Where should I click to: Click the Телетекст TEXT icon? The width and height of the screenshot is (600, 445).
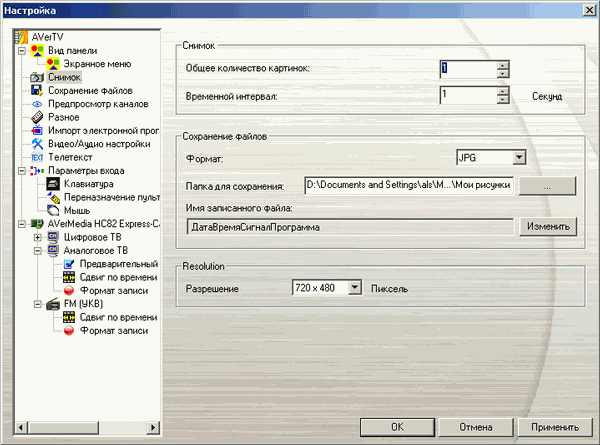tap(38, 158)
